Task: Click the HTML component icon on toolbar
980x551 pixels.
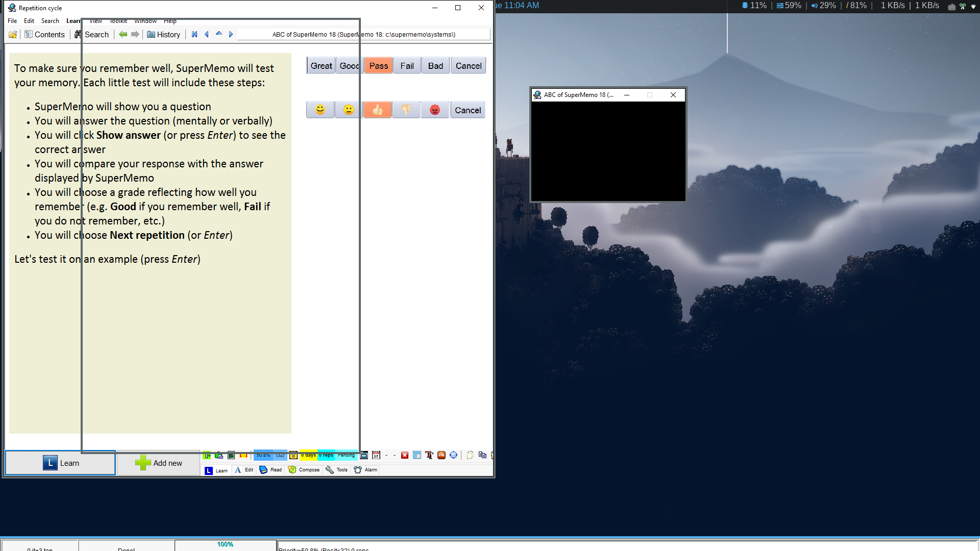Action: click(x=441, y=455)
